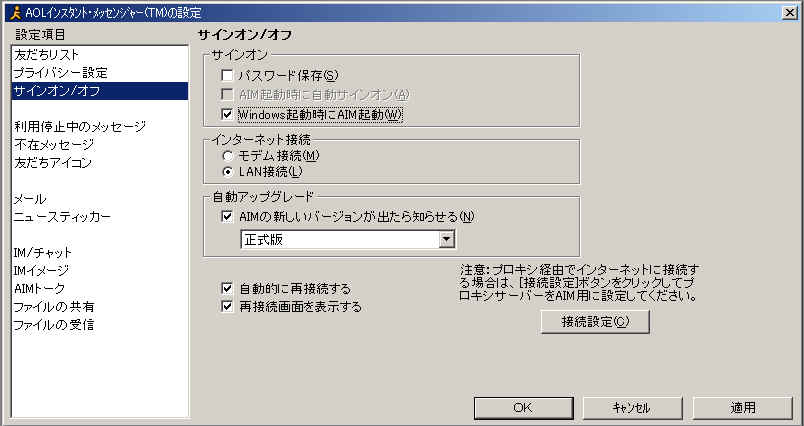Open the 正式版 dropdown arrow
The height and width of the screenshot is (426, 804).
(447, 239)
